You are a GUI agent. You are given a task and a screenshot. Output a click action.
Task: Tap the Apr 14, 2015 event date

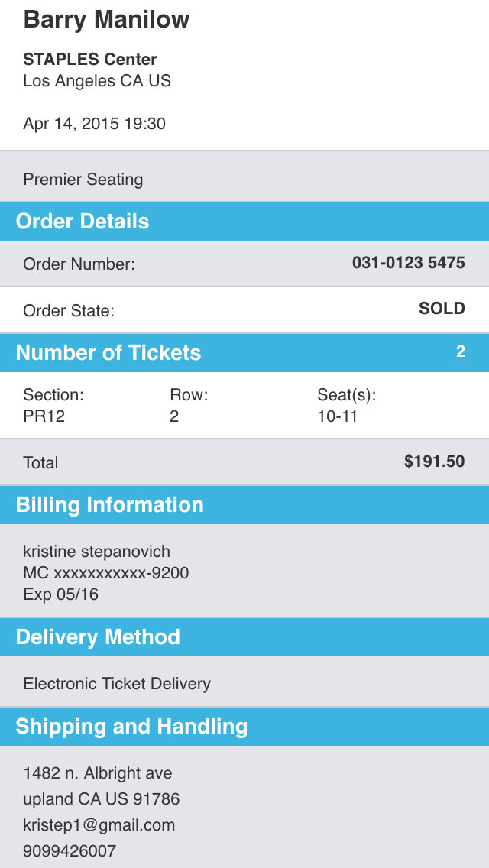pos(95,124)
